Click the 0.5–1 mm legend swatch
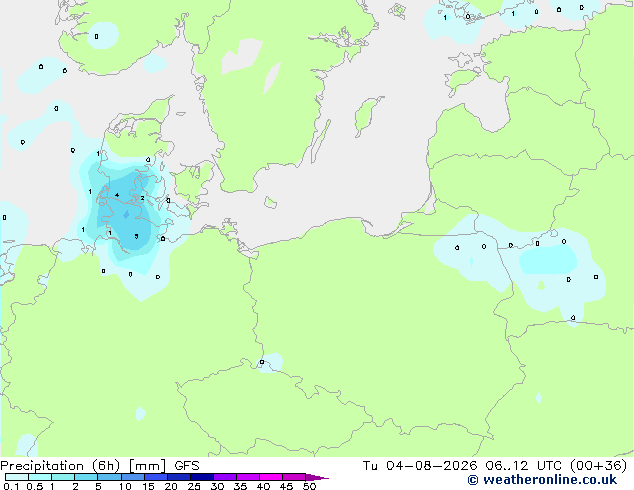634x490 pixels. [40, 477]
